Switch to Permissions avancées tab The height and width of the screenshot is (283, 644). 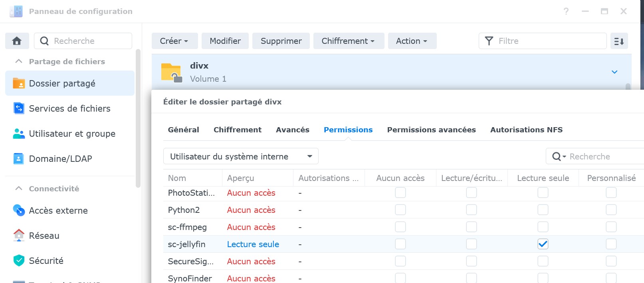pos(431,130)
